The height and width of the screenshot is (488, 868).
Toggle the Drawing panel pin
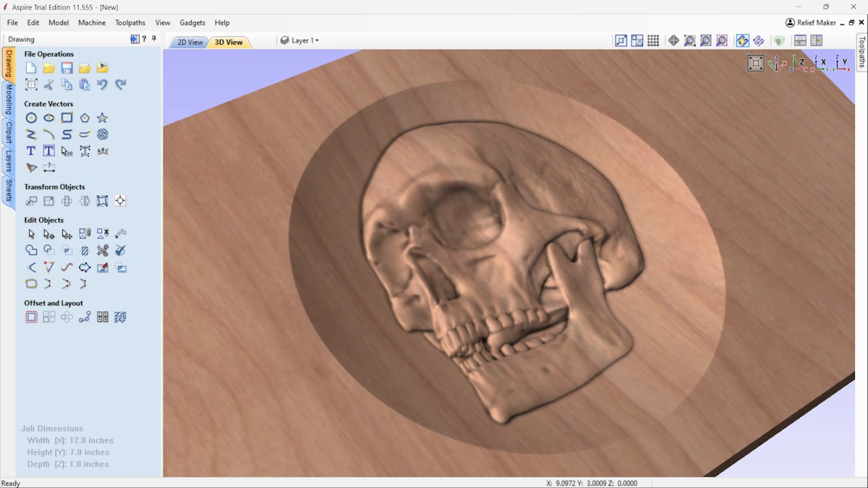[x=154, y=39]
